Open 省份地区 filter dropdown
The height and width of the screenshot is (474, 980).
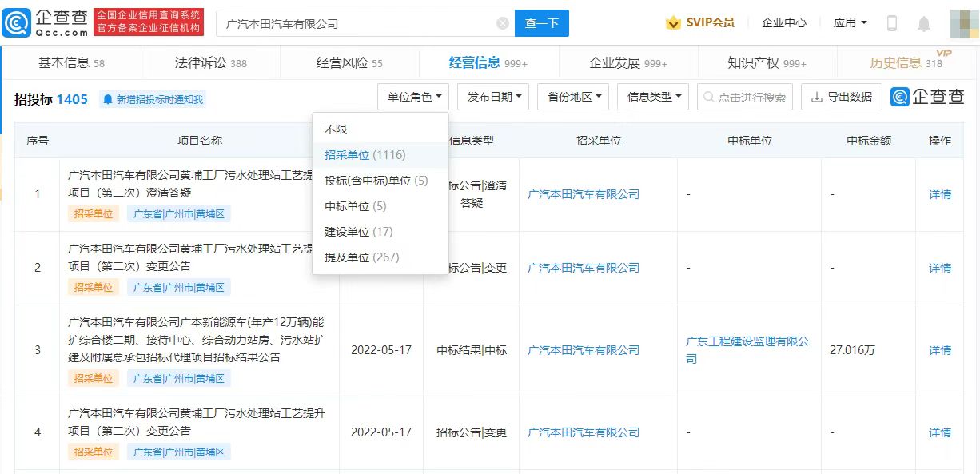573,97
